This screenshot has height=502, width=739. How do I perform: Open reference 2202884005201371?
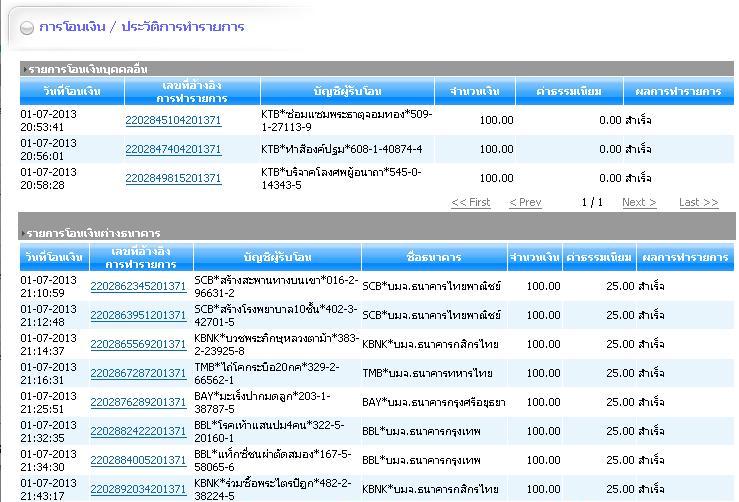point(138,460)
